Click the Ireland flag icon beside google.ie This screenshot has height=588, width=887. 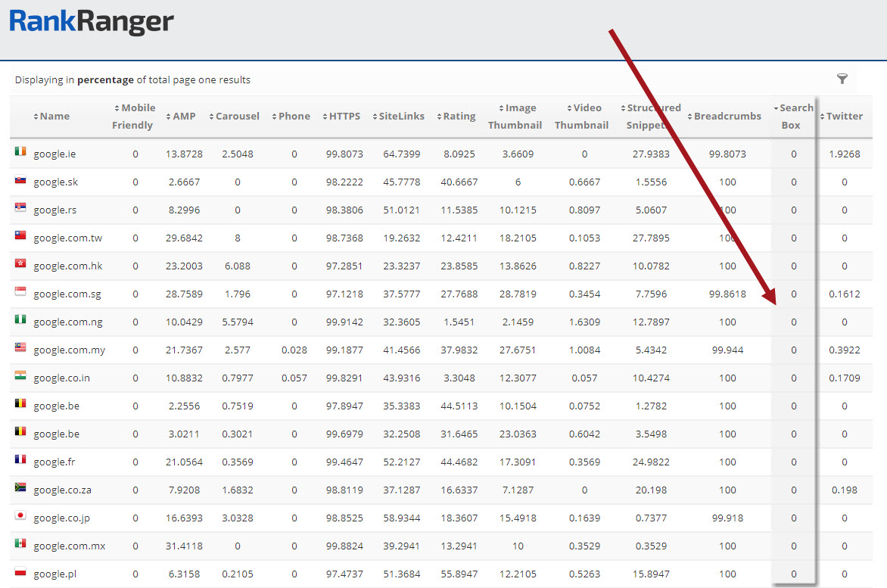20,152
